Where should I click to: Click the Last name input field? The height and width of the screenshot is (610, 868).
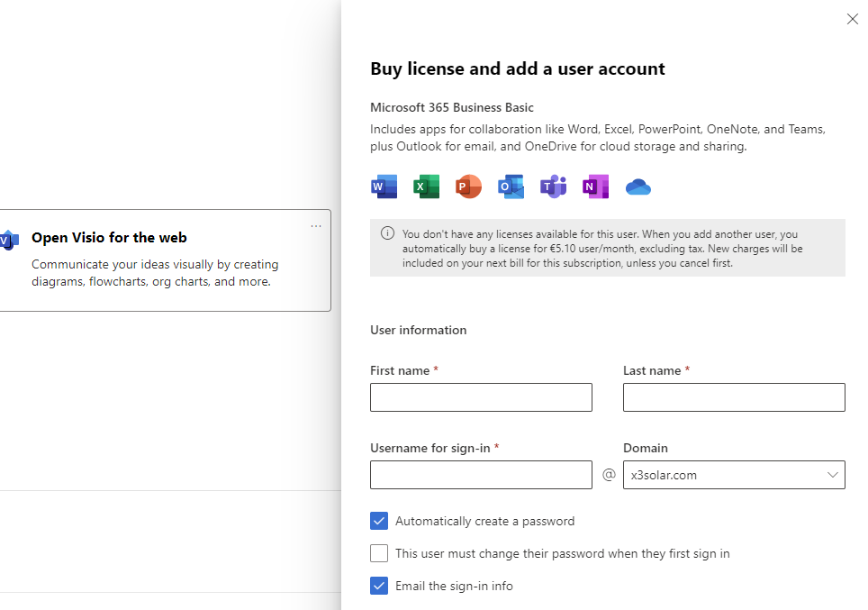(x=734, y=397)
